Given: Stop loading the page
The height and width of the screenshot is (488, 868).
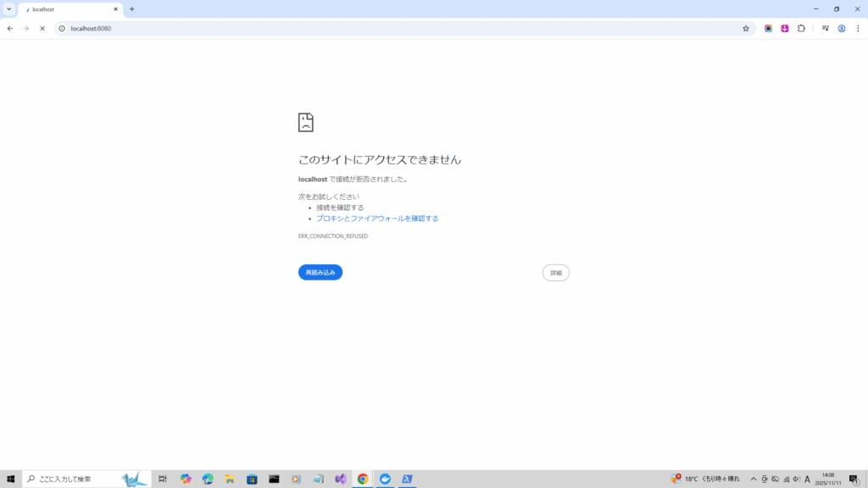Looking at the screenshot, I should point(42,28).
